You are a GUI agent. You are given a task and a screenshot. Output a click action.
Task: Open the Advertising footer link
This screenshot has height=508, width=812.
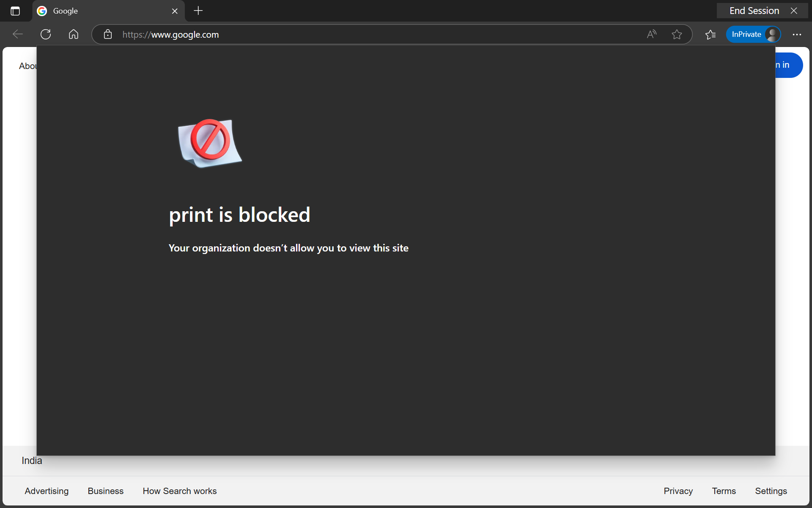tap(47, 491)
